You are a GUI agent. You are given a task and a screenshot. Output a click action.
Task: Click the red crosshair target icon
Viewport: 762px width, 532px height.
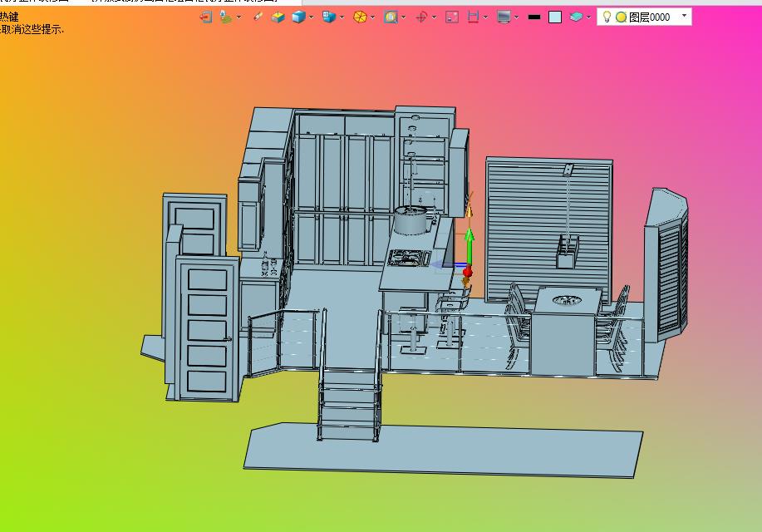pos(421,17)
